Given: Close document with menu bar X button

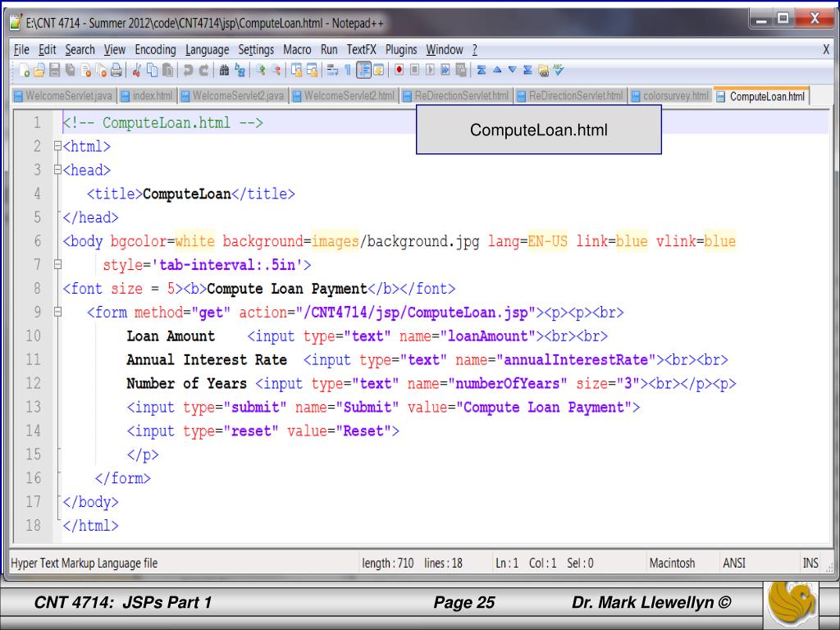Looking at the screenshot, I should point(826,50).
